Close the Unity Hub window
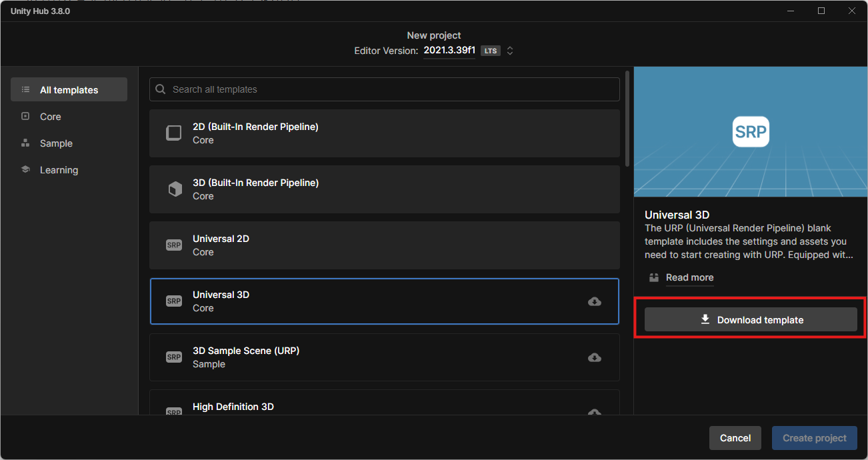Screen dimensions: 868x460 [852, 11]
